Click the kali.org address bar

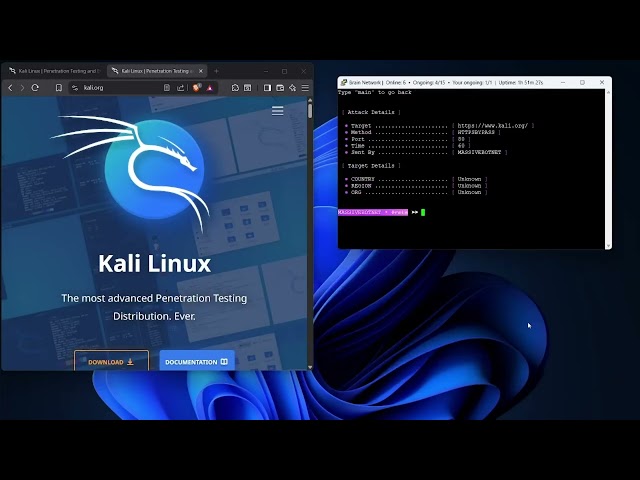(120, 88)
